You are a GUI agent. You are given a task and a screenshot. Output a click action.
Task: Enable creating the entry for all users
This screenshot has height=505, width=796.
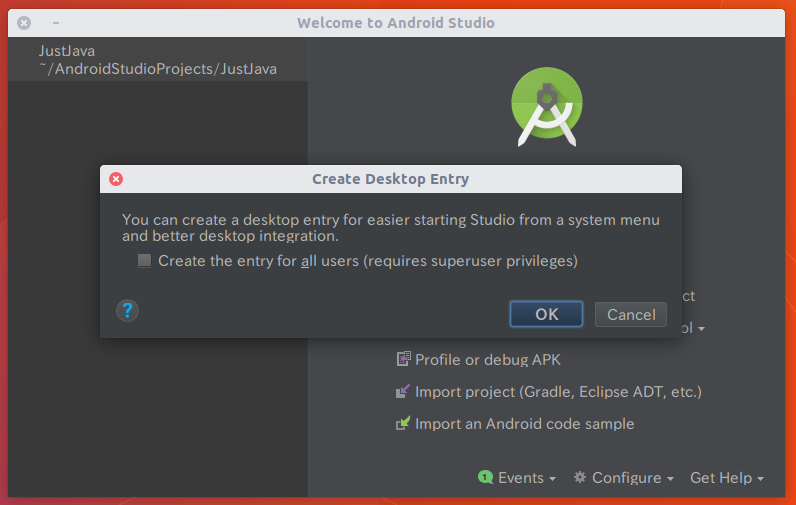click(x=145, y=260)
